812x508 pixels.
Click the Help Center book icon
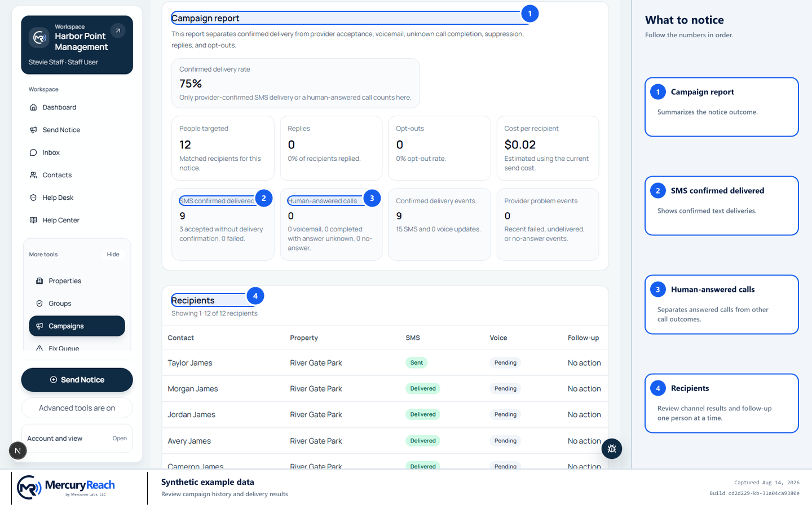(33, 220)
